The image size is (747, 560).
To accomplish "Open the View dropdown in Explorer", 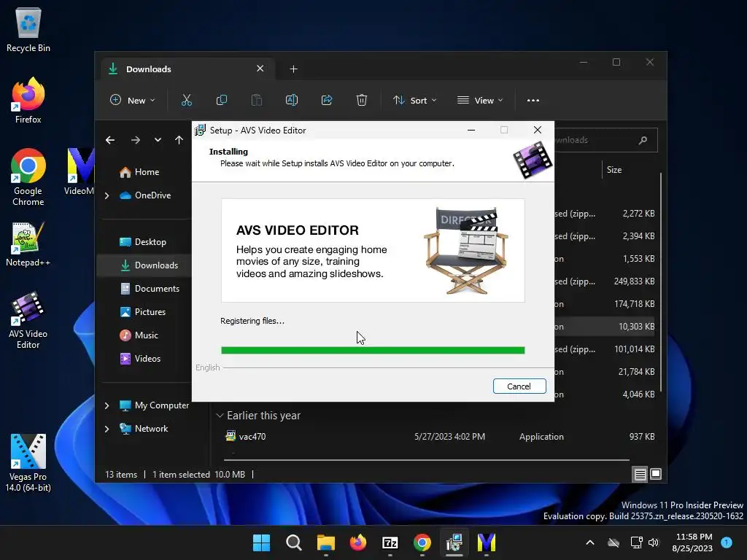I will coord(480,101).
